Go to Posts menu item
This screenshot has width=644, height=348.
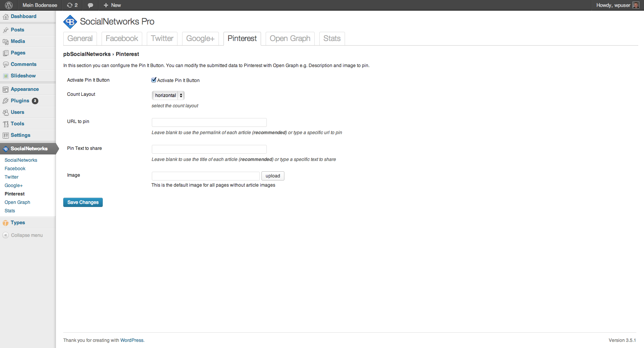point(17,30)
